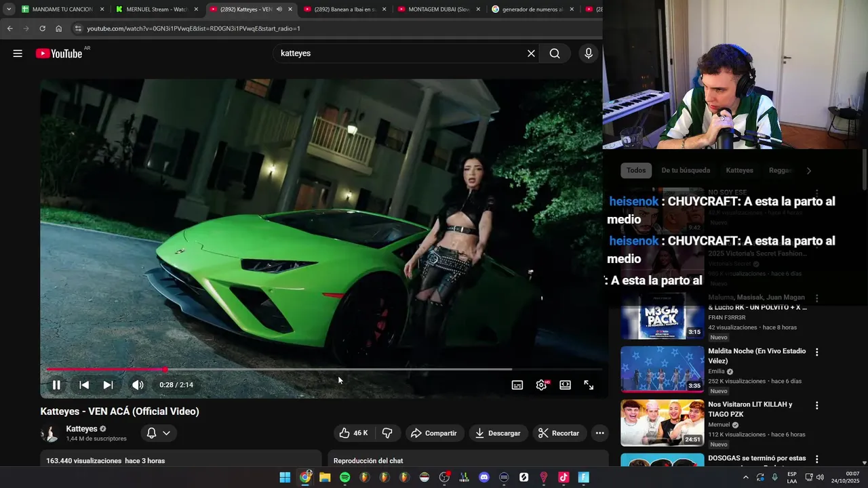Like the video with 46 K
The width and height of the screenshot is (868, 488).
(354, 433)
